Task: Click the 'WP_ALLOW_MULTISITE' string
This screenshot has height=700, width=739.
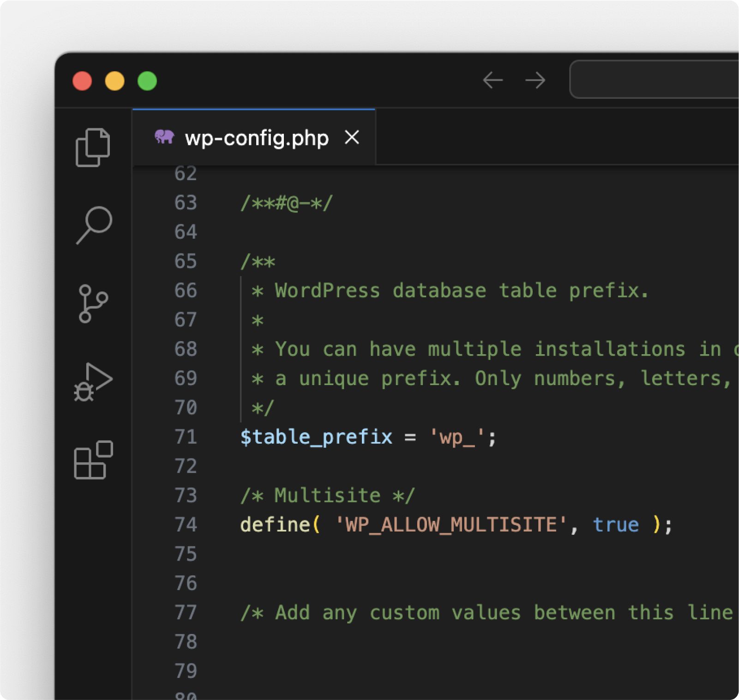Action: click(x=451, y=525)
